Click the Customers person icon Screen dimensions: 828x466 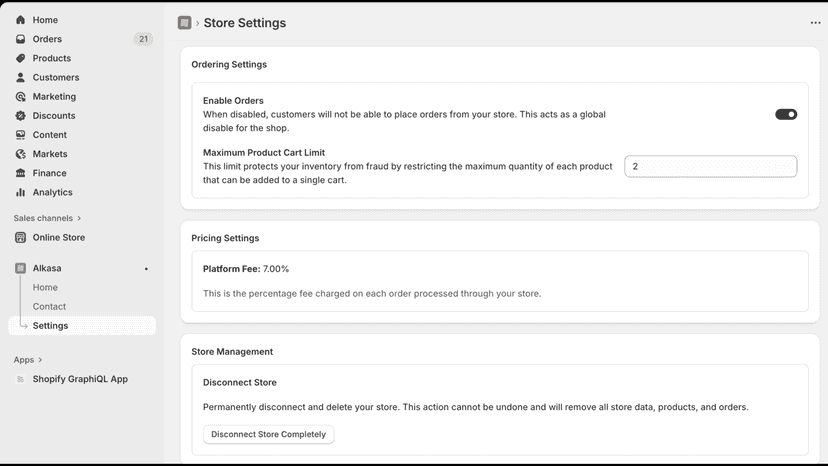[x=21, y=77]
